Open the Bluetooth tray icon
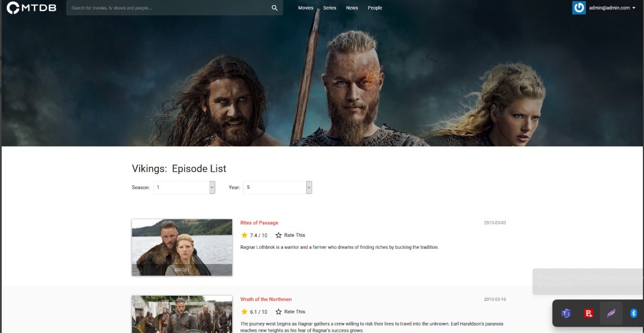Image resolution: width=644 pixels, height=333 pixels. click(x=633, y=313)
